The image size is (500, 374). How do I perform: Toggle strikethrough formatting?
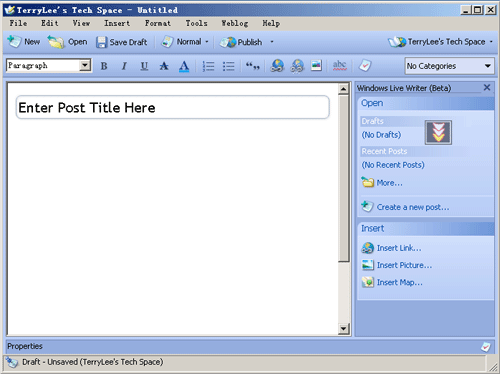pos(164,66)
